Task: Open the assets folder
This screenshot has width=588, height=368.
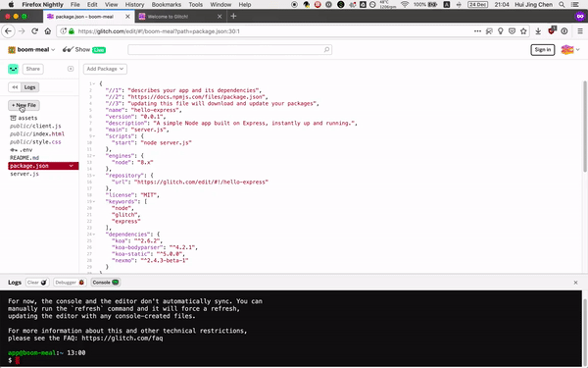Action: pyautogui.click(x=24, y=118)
